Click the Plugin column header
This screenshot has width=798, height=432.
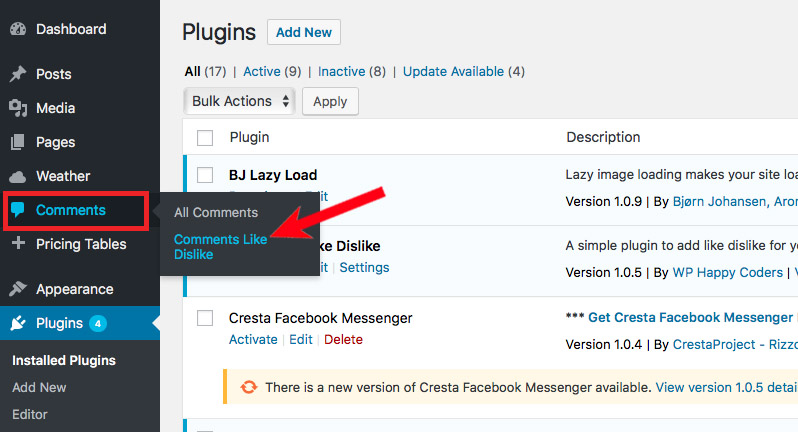249,137
